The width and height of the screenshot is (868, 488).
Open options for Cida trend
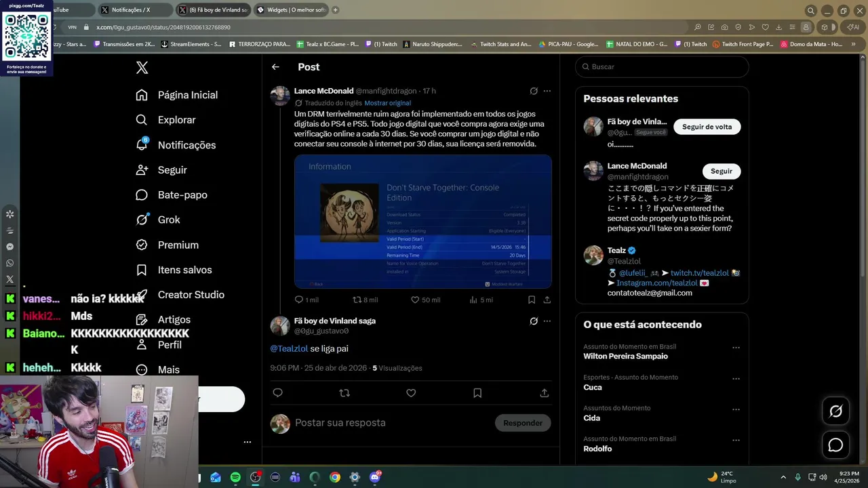[x=736, y=409]
